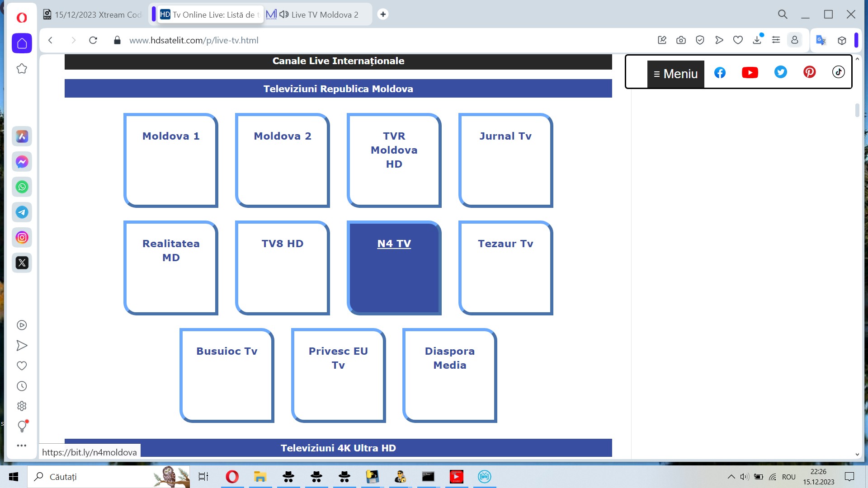Screen dimensions: 868x488
Task: Click the heart icon in address bar
Action: coord(738,40)
